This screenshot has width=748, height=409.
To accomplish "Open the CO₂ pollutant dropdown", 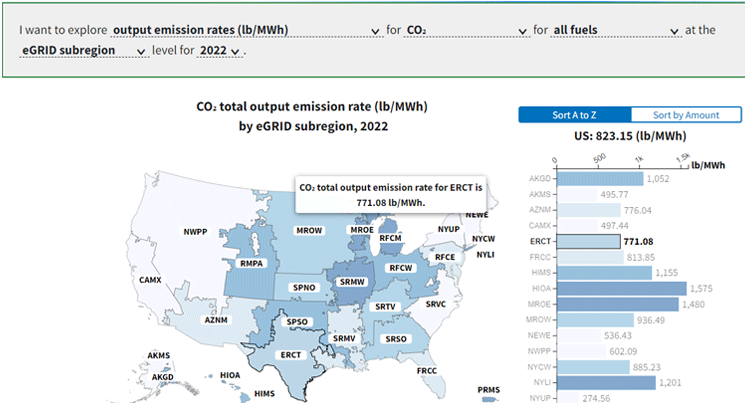I will point(466,30).
